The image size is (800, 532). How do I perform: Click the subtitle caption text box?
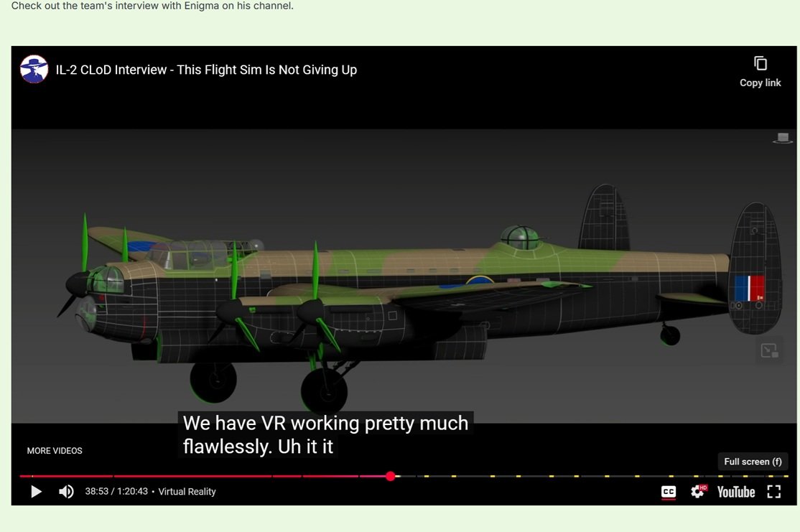(325, 434)
